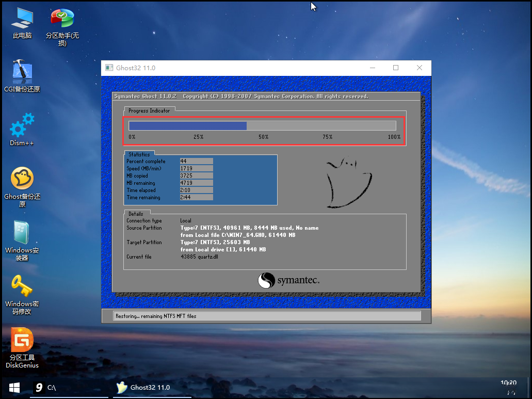Image resolution: width=532 pixels, height=399 pixels.
Task: Click the Progress Indicator group label
Action: 149,110
